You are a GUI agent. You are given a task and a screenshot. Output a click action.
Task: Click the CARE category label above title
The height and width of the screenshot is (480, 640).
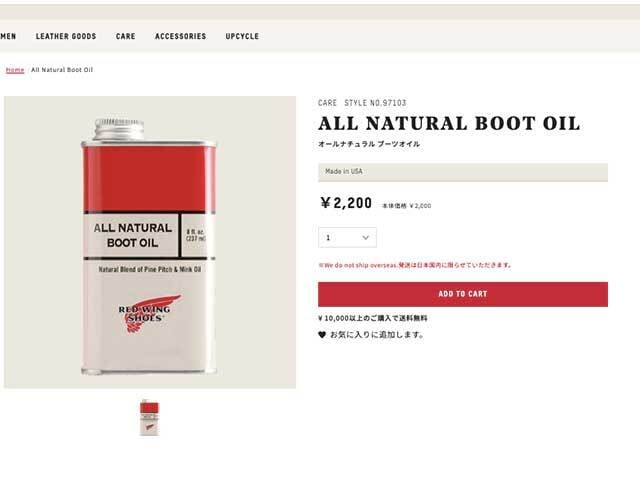click(328, 103)
